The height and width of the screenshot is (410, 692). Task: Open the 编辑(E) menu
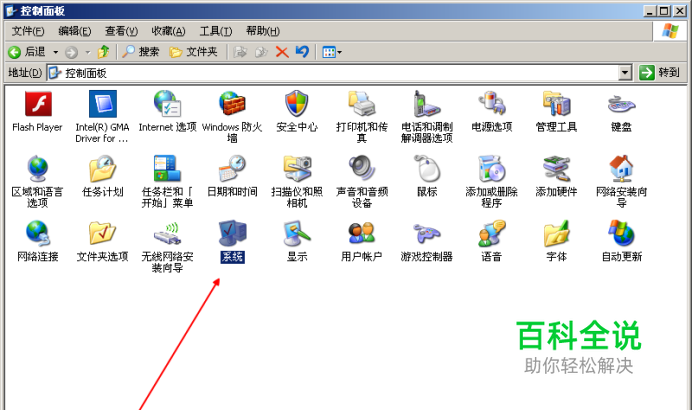(x=75, y=31)
